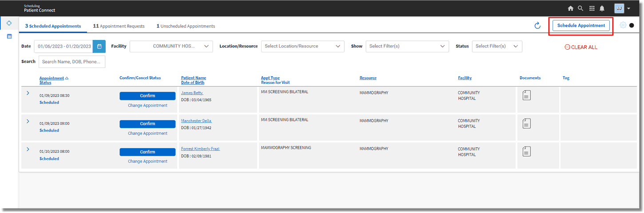Screen dimensions: 644x213
Task: Switch to Scheduled Appointments tab
Action: click(53, 26)
